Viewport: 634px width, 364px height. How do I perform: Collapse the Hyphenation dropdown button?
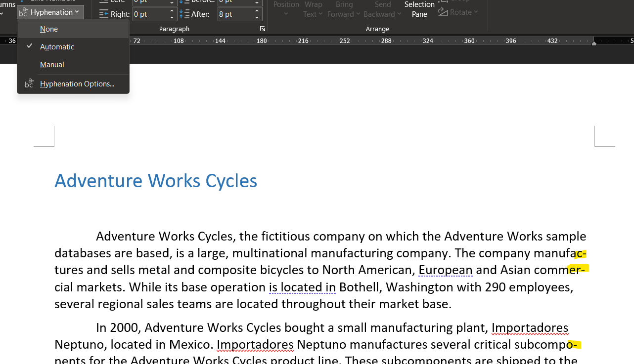coord(50,12)
